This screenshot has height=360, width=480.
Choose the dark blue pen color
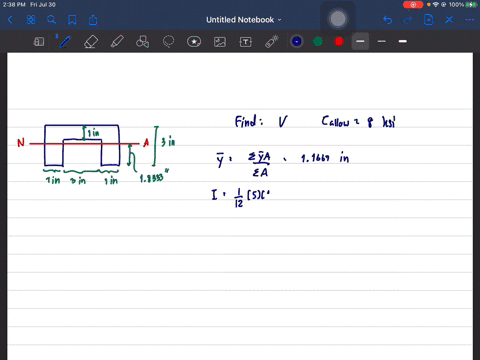[x=297, y=41]
